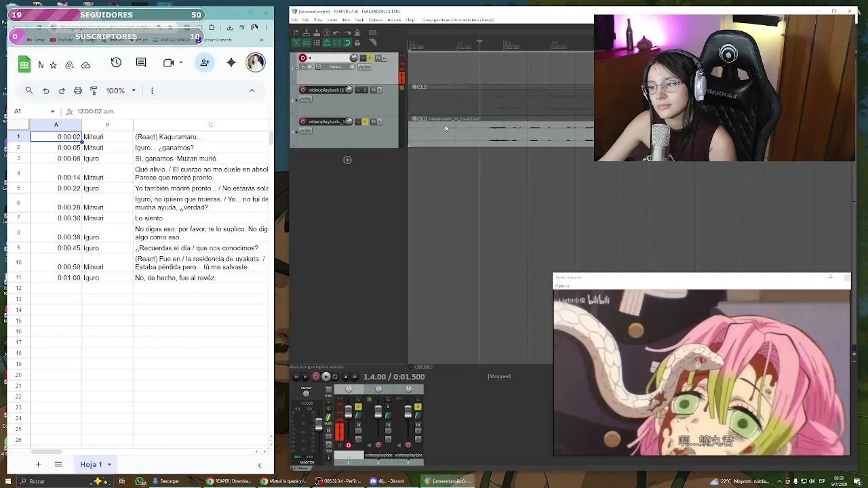Add new track plus icon
The image size is (868, 488).
[347, 160]
